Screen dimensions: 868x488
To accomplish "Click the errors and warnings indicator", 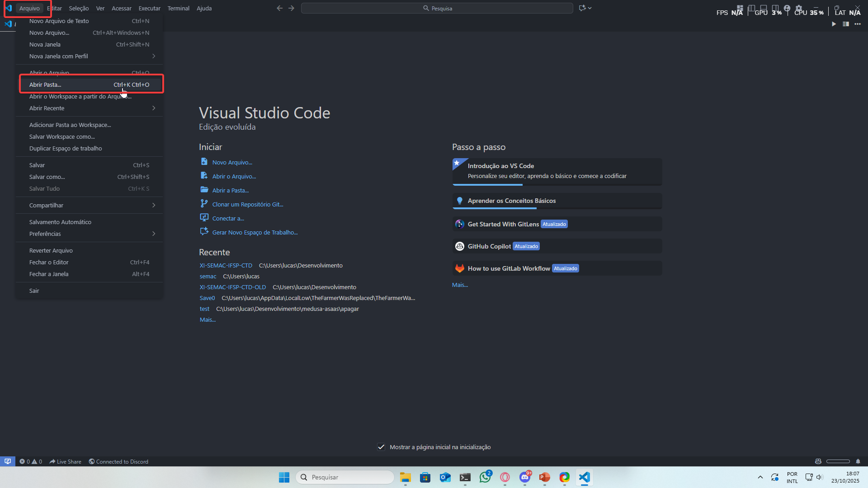I will tap(31, 461).
